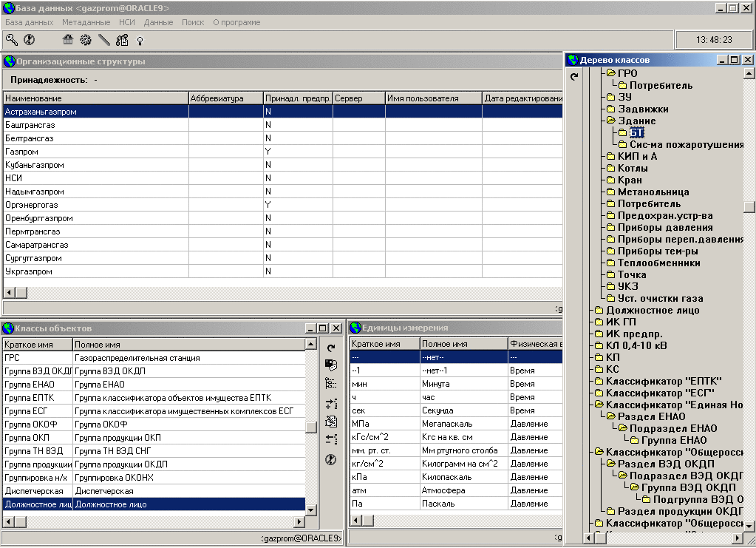Click the hierarchy tree icon in Классы объектов
Viewport: 756px width, 548px height.
[331, 383]
